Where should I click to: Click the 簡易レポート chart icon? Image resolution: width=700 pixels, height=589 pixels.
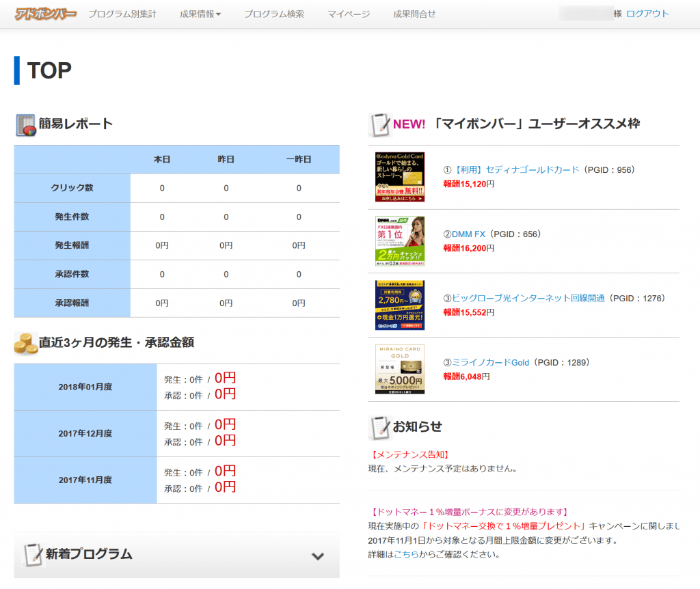(x=26, y=125)
